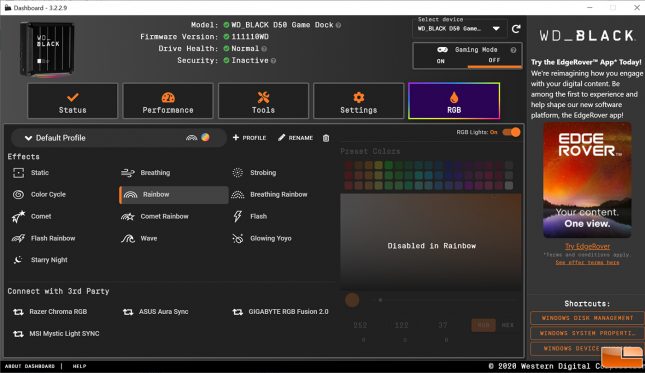Expand the Default Profile dropdown
The height and width of the screenshot is (373, 645).
coord(118,138)
